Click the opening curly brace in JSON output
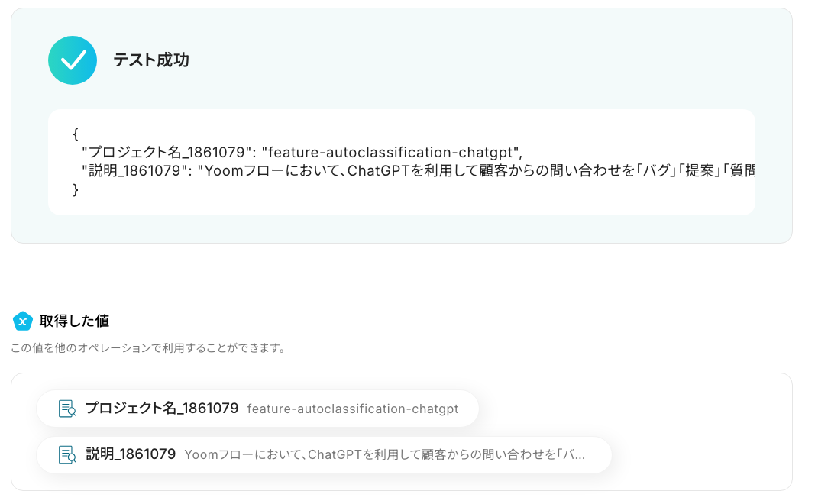This screenshot has height=504, width=831. (76, 134)
